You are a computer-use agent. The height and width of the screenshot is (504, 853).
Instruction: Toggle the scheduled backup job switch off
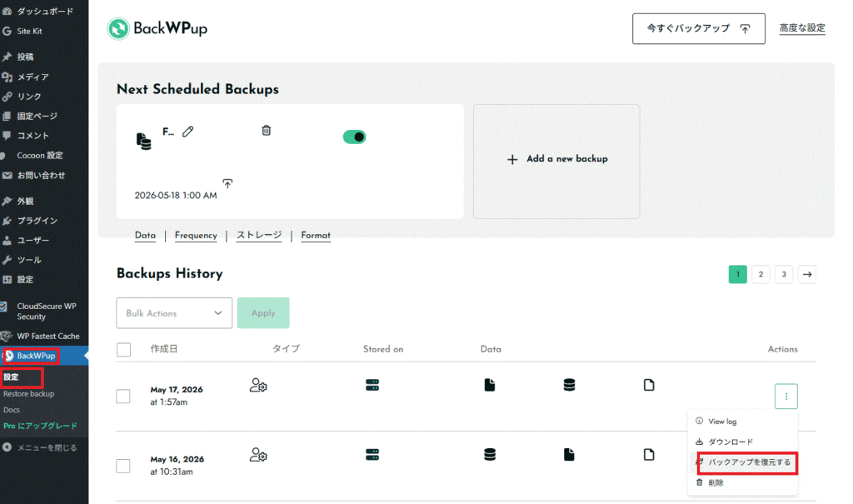[x=354, y=137]
